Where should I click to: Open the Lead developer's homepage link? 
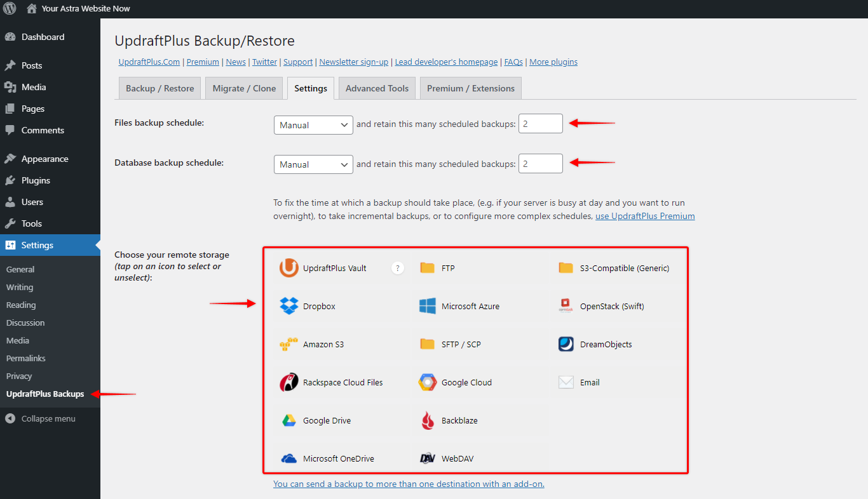point(446,62)
